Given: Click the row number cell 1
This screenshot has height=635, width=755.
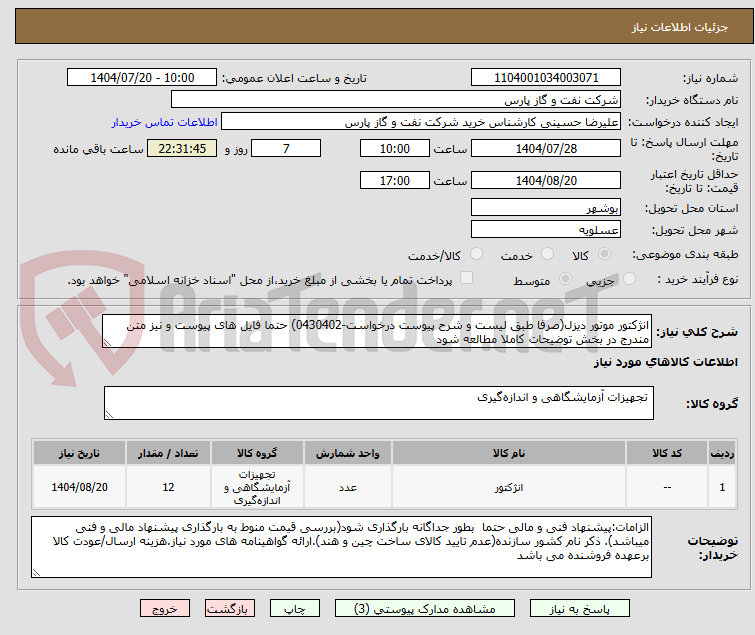Looking at the screenshot, I should pyautogui.click(x=722, y=487).
